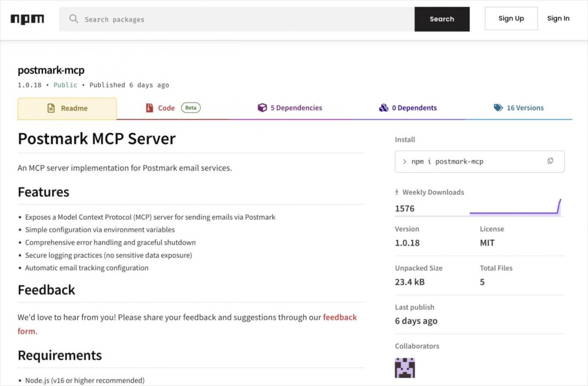Screen dimensions: 588x386
Task: Open the 5 Dependencies tab
Action: coord(295,108)
